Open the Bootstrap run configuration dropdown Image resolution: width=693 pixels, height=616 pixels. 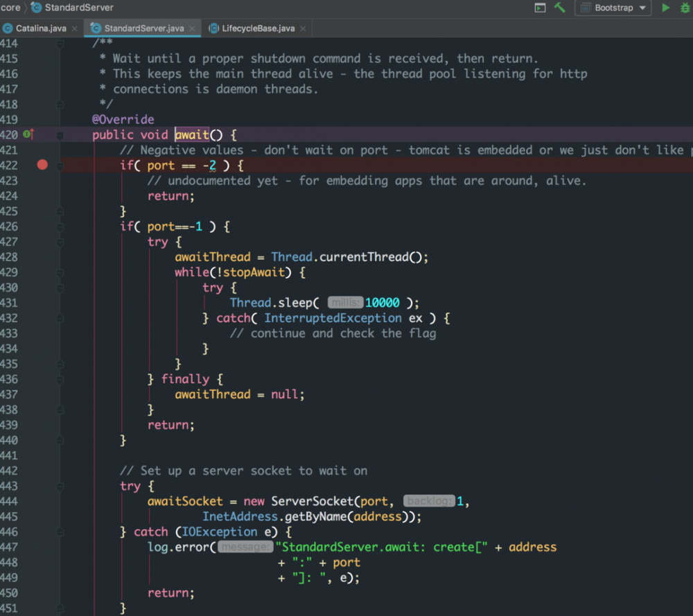point(613,8)
